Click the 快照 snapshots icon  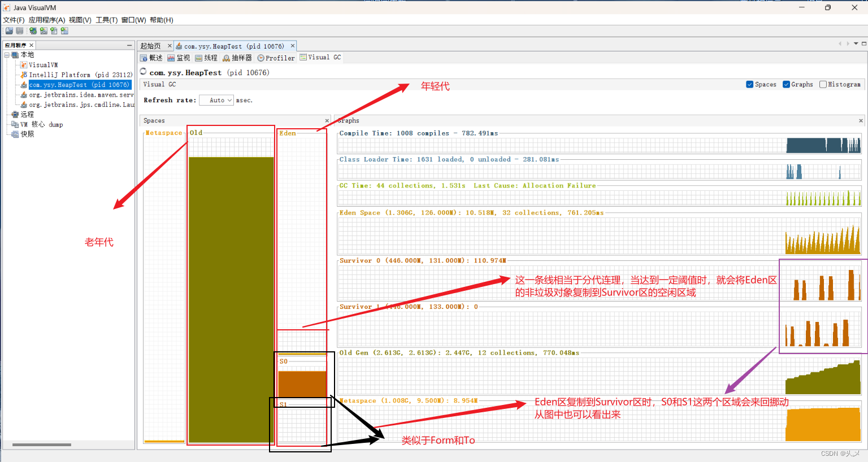pyautogui.click(x=15, y=134)
